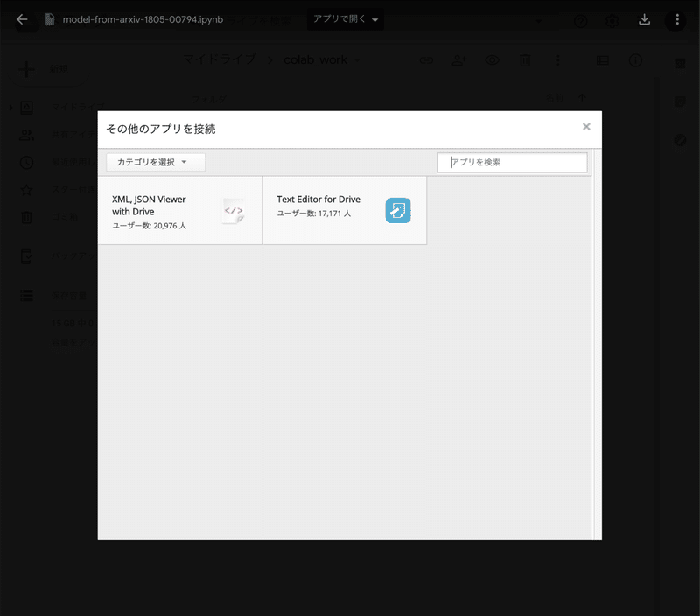Open the help question mark icon
The width and height of the screenshot is (700, 616).
(x=580, y=21)
